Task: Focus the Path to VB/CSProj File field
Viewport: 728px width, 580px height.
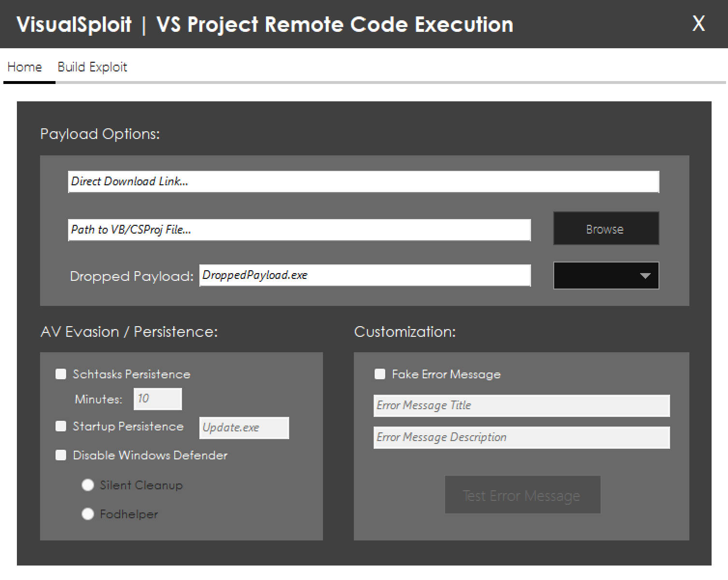Action: [299, 230]
